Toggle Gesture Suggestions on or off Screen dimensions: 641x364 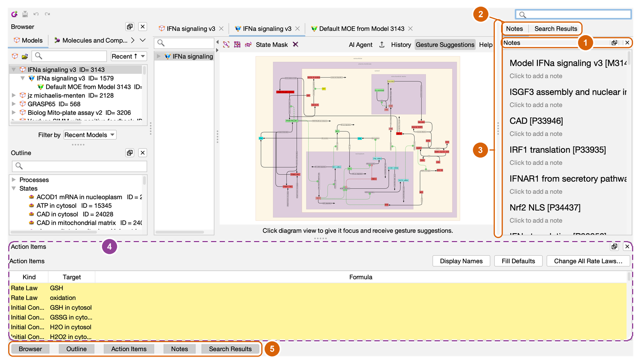(x=445, y=45)
